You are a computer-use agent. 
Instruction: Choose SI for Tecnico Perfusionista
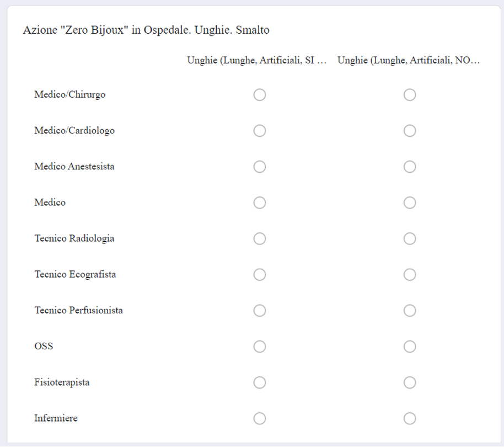pos(259,311)
